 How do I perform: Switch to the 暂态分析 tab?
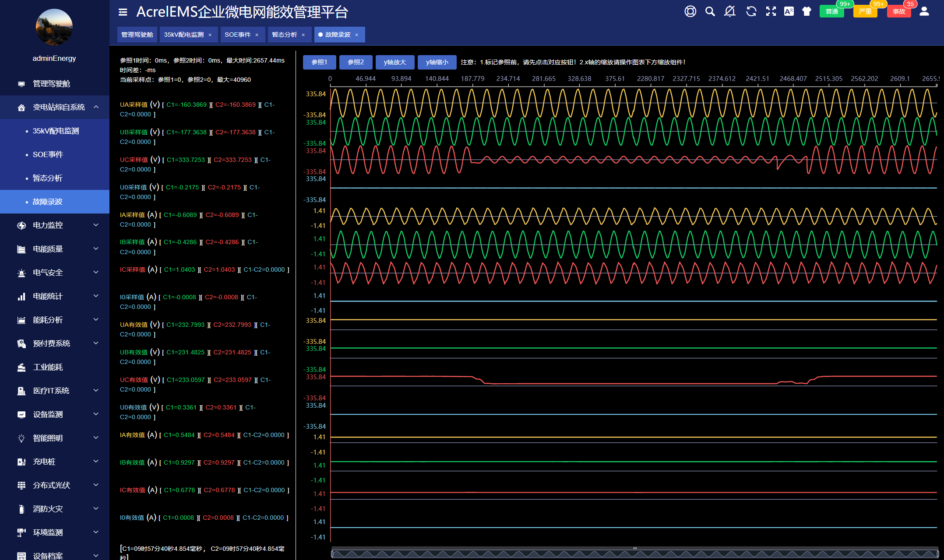click(284, 35)
